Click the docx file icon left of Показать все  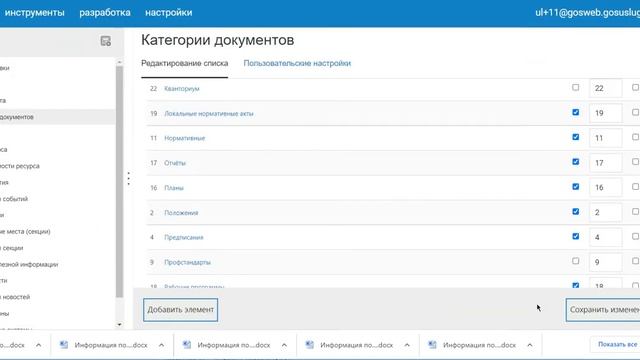coord(432,345)
